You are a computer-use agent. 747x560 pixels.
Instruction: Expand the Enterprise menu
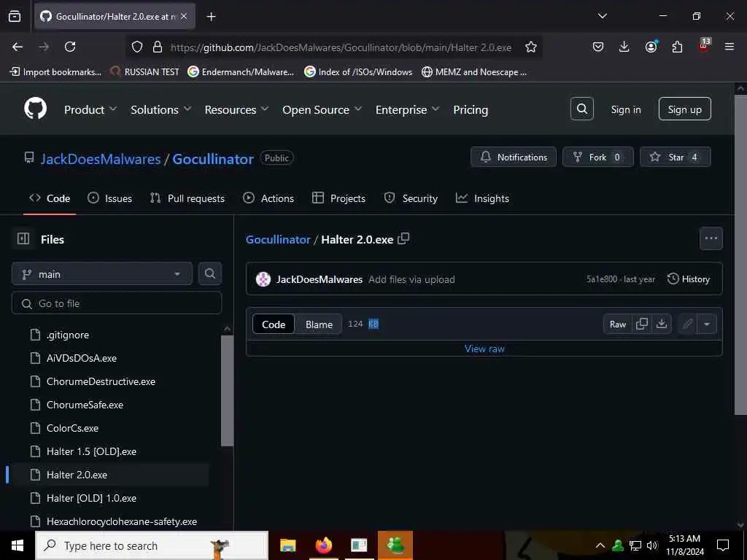coord(407,109)
